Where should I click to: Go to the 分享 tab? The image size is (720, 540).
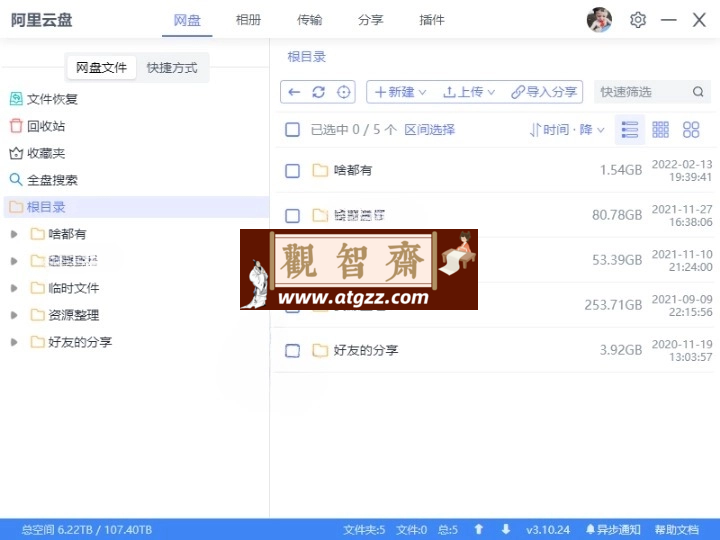tap(370, 20)
